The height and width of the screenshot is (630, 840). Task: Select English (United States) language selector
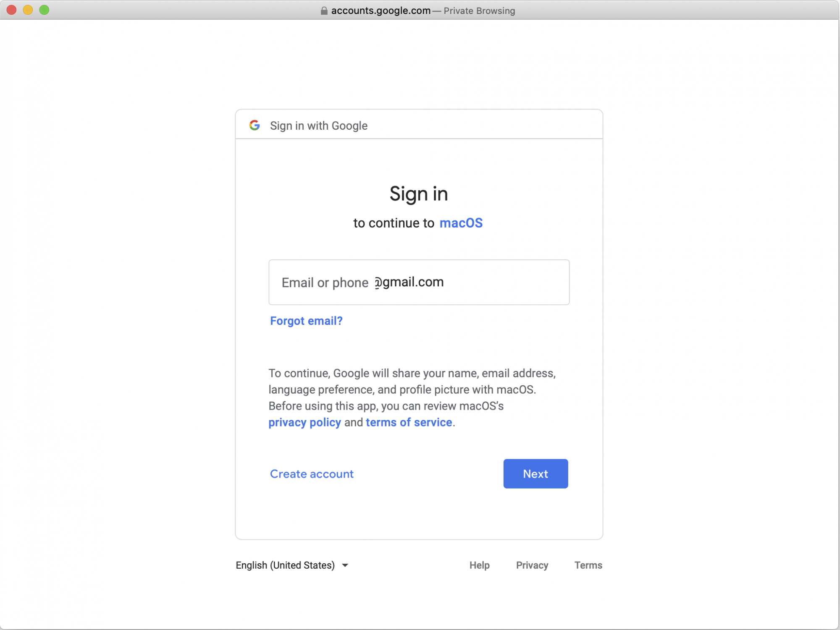pos(292,565)
